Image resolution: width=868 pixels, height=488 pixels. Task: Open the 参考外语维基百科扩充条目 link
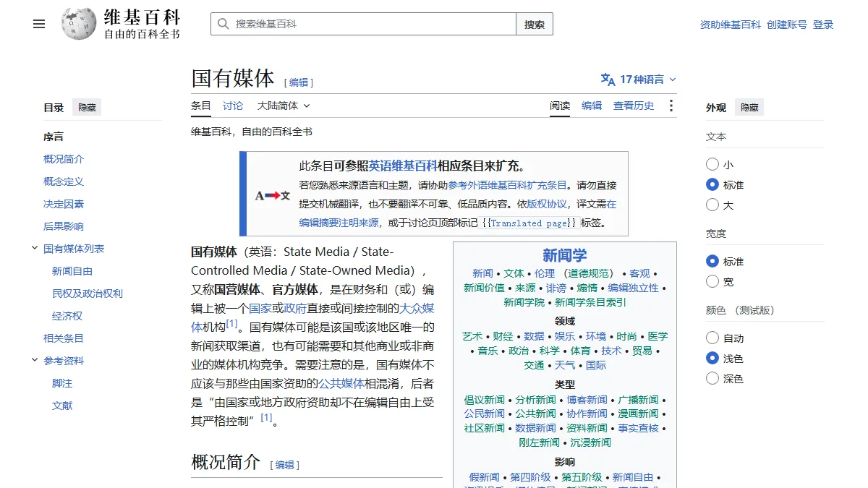[508, 185]
